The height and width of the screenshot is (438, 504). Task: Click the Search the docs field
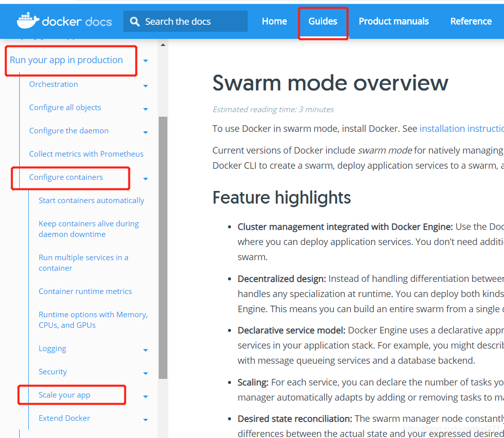point(186,21)
